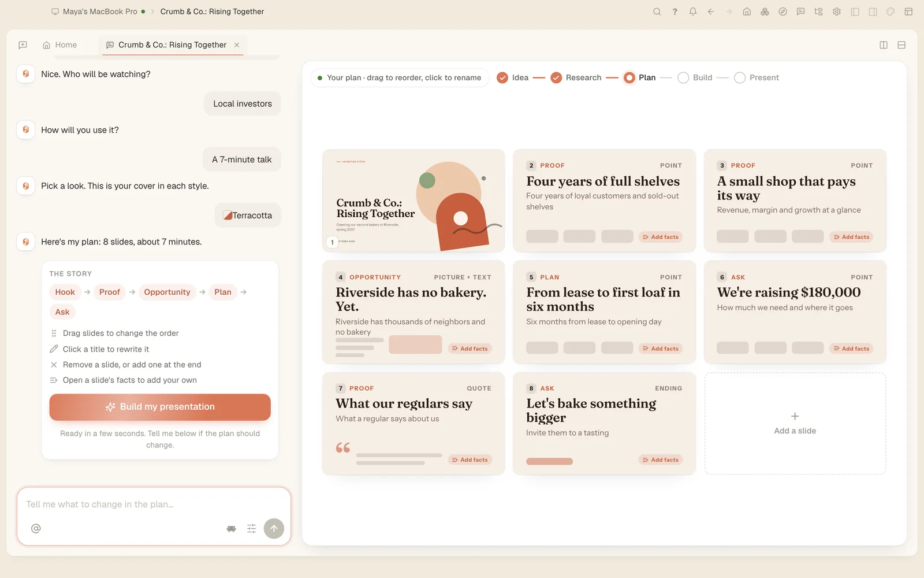
Task: Click the new chat icon beside Home
Action: click(23, 45)
